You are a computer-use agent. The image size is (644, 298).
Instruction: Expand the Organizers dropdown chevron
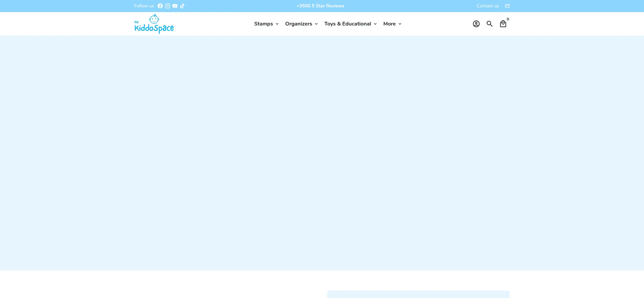tap(316, 24)
